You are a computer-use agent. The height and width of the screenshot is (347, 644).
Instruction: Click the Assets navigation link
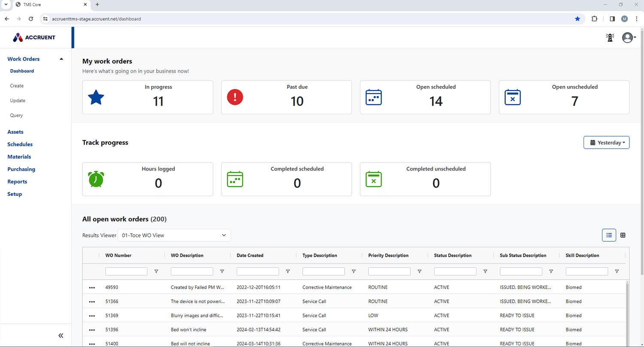(15, 132)
